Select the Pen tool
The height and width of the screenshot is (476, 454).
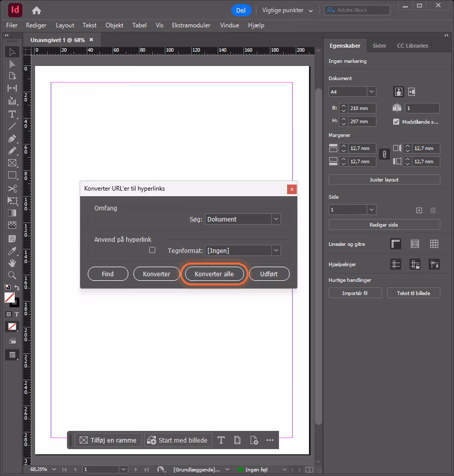pyautogui.click(x=12, y=139)
